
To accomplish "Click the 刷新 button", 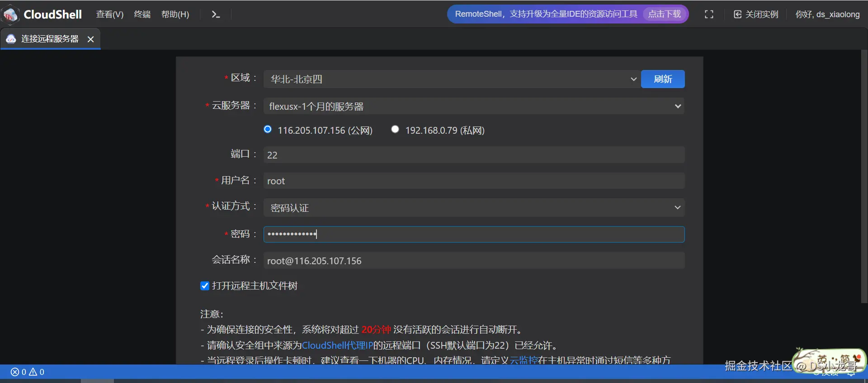I will click(x=663, y=79).
